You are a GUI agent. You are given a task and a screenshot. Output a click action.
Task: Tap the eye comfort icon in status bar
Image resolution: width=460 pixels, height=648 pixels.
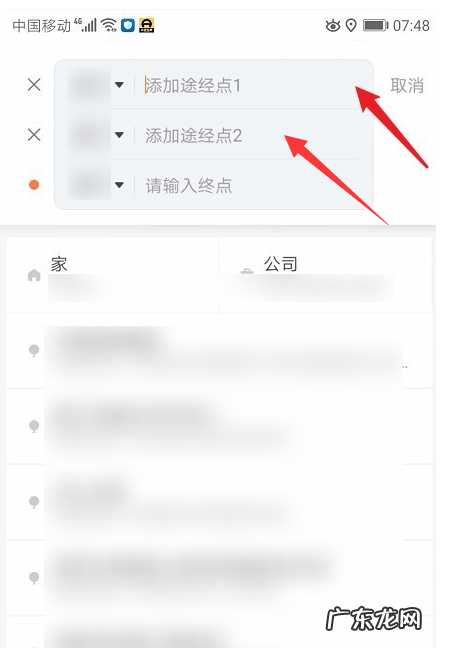pyautogui.click(x=333, y=26)
